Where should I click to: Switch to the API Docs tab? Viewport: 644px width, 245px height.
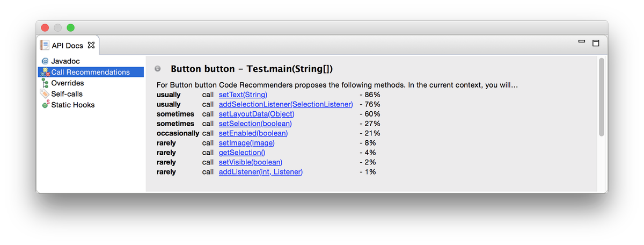point(67,46)
